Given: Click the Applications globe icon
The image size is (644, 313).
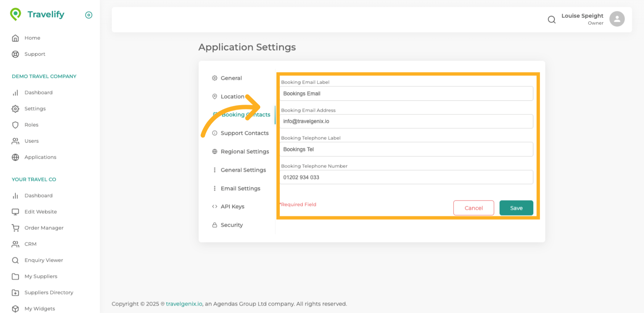Looking at the screenshot, I should (15, 157).
